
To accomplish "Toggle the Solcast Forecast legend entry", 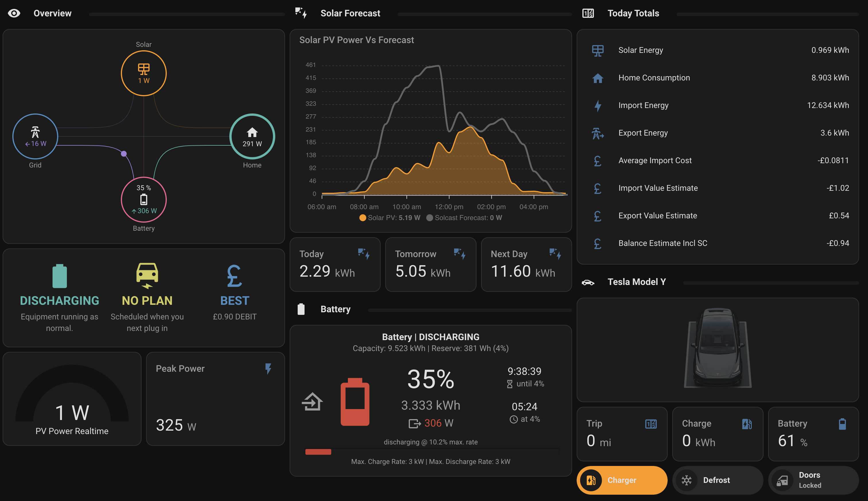I will (x=464, y=217).
